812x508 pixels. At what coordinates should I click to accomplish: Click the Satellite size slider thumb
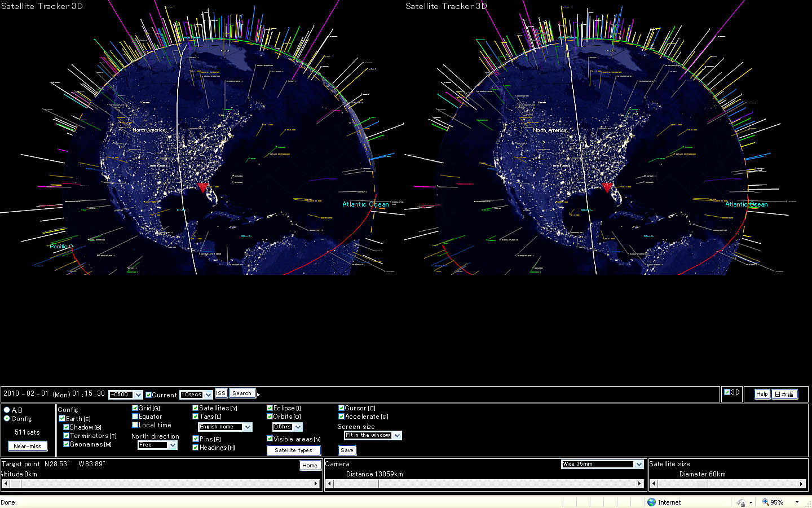[702, 484]
